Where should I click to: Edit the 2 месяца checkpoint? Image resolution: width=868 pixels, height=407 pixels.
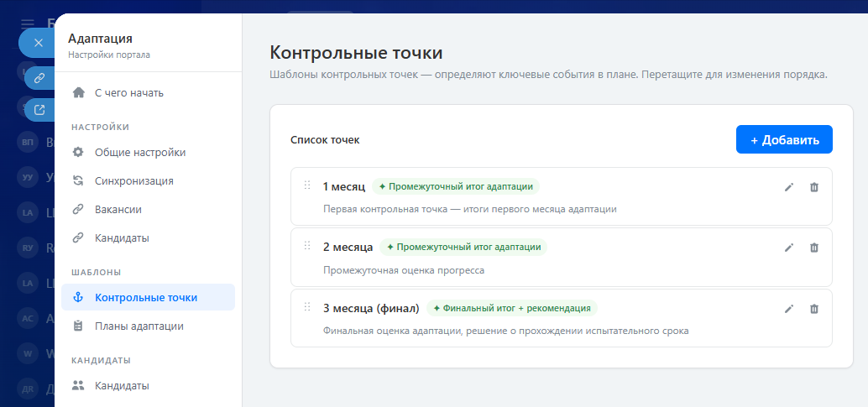(x=789, y=248)
